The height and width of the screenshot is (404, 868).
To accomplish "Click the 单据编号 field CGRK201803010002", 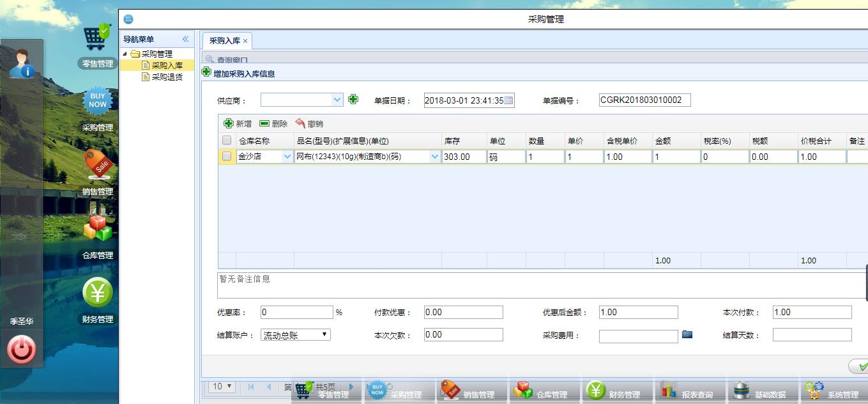I will pos(644,100).
